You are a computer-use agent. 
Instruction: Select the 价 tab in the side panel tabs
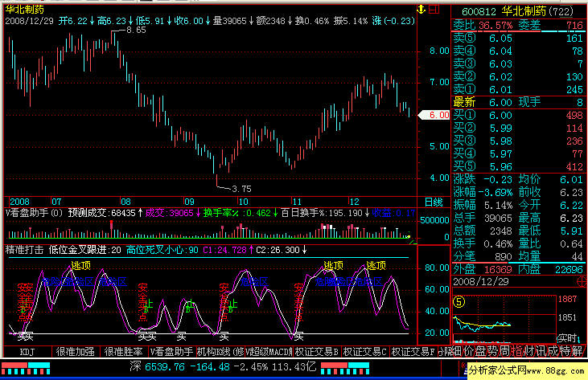click(469, 351)
